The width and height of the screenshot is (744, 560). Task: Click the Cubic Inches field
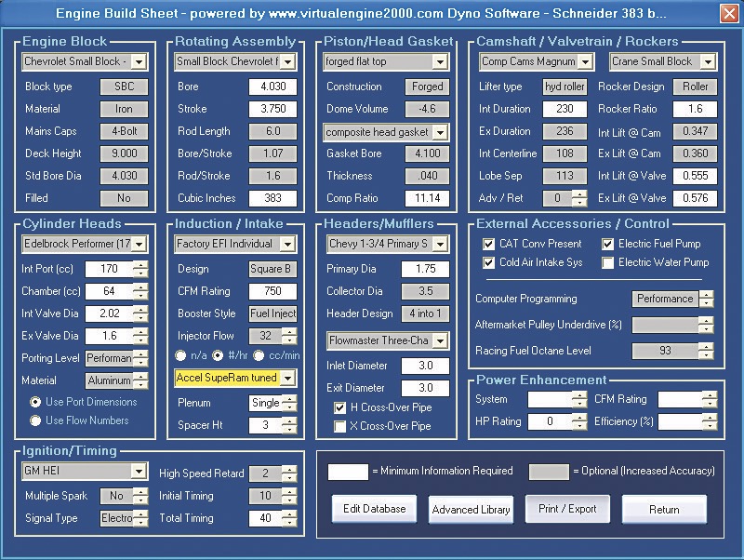(272, 198)
